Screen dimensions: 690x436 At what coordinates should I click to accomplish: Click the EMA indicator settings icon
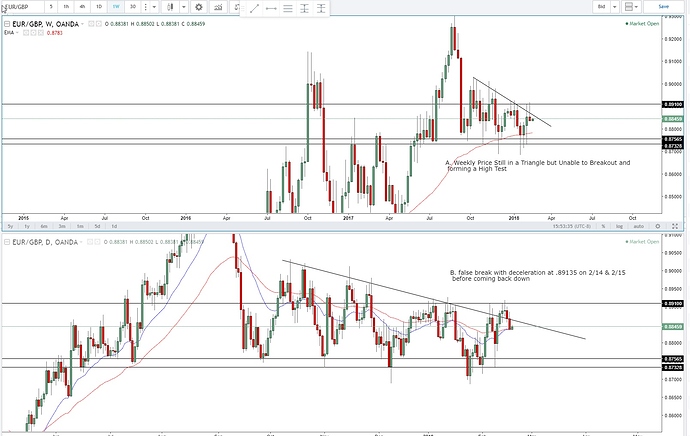(x=33, y=33)
